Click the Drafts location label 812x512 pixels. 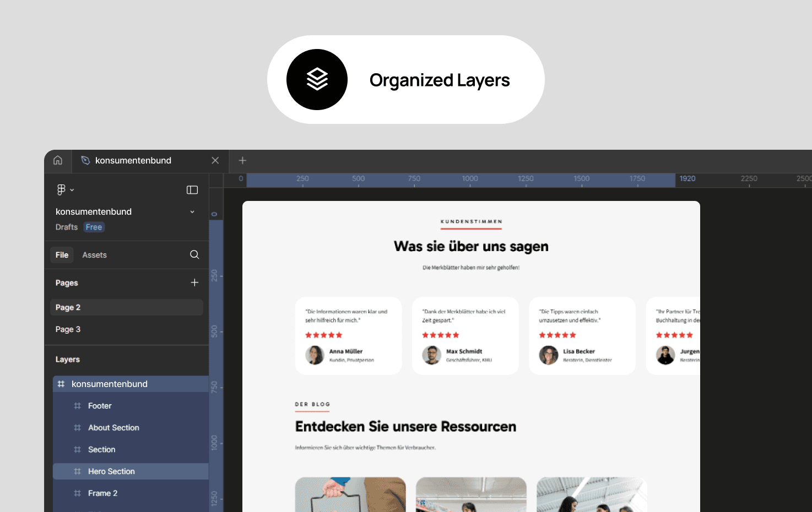[67, 227]
